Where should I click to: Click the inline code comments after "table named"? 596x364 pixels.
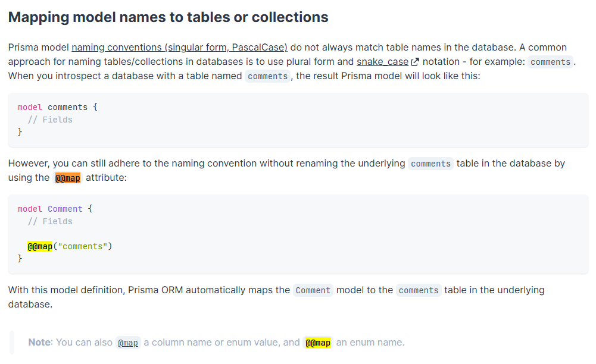(267, 76)
